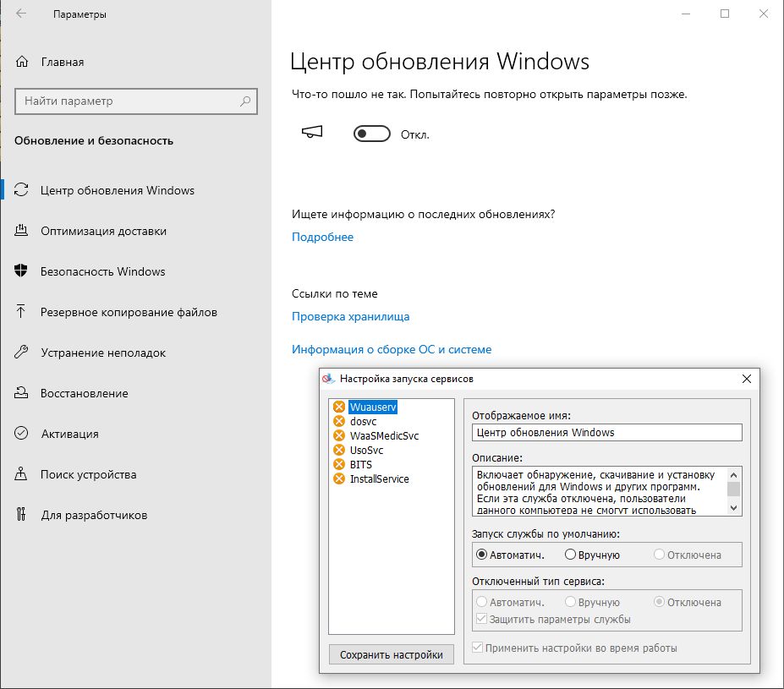784x689 pixels.
Task: Open Центр обновления Windows section
Action: pos(117,190)
